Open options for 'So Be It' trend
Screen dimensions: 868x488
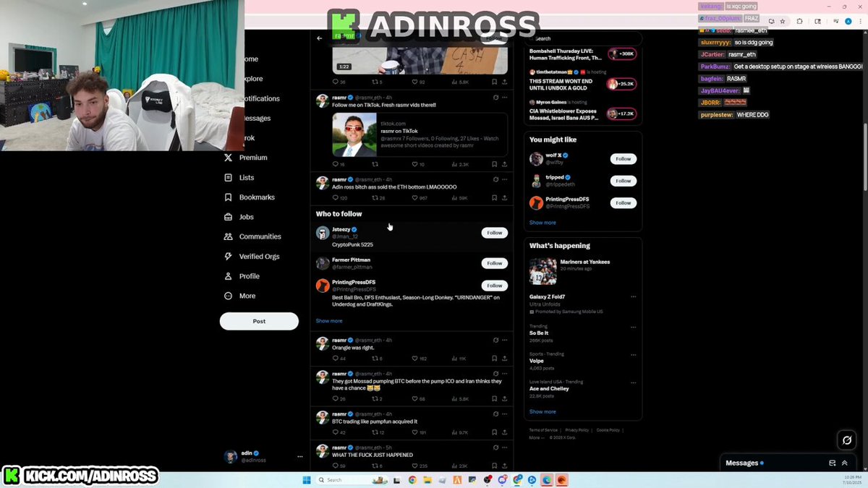point(633,327)
